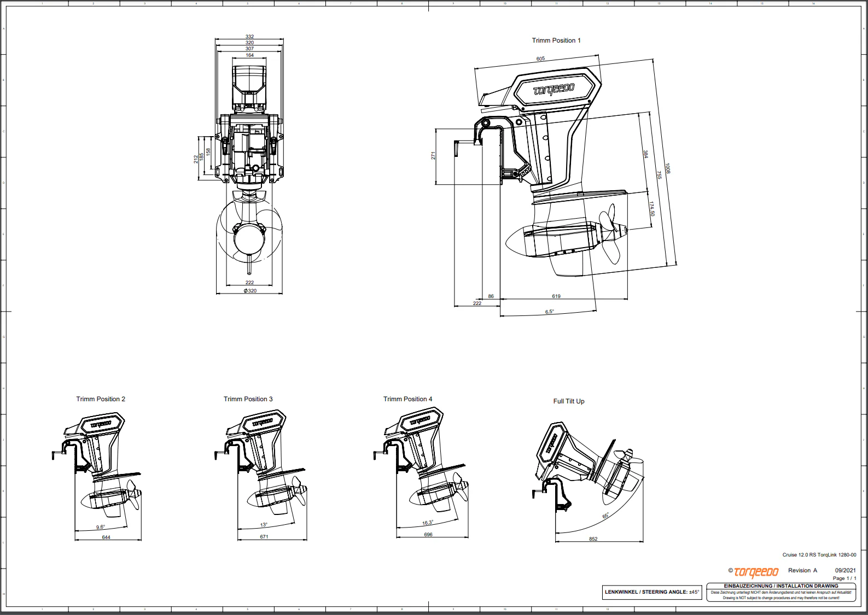The height and width of the screenshot is (615, 868).
Task: Click the Lenkwinkel / Steering Angle ±45° box
Action: click(652, 592)
